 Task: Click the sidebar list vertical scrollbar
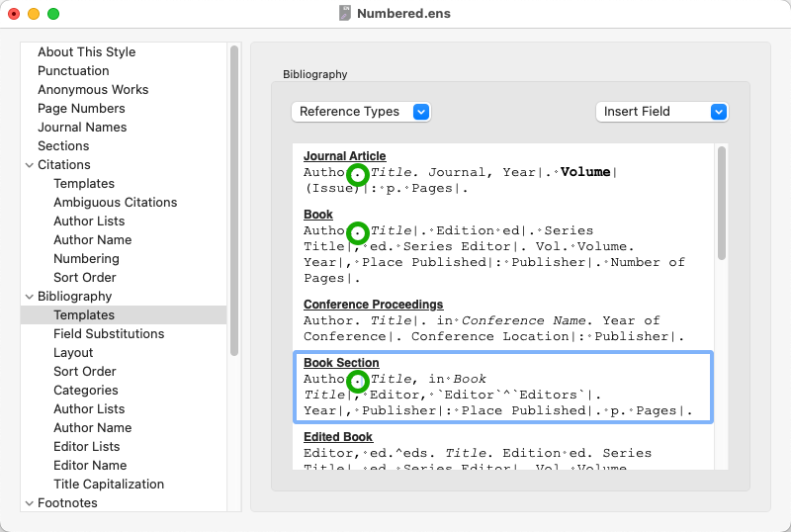pos(234,198)
